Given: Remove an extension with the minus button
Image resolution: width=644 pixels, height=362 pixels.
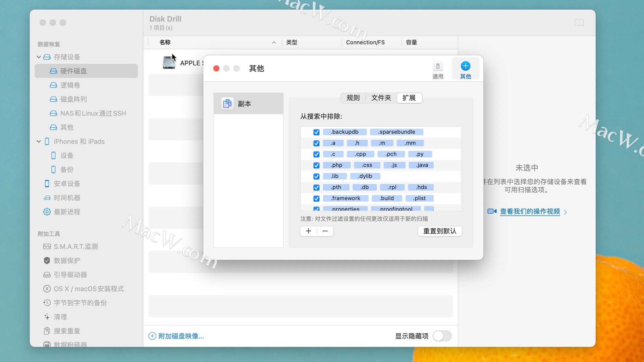Looking at the screenshot, I should (325, 231).
